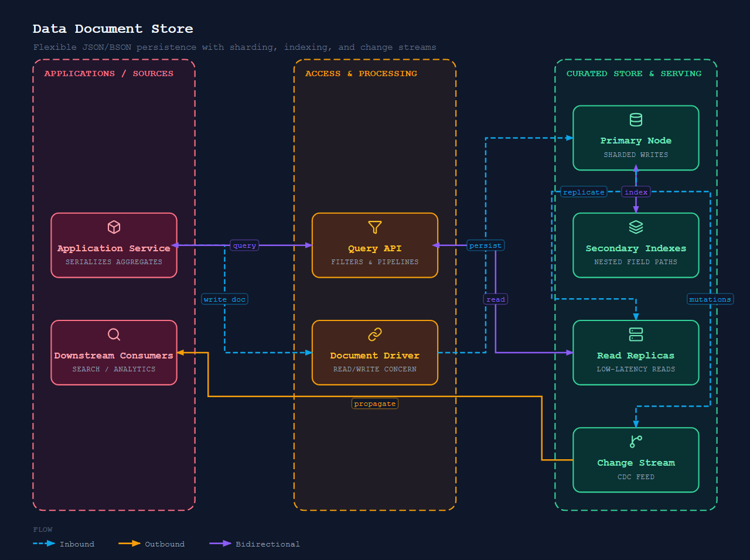
Task: Select the Secondary Indexes node title
Action: click(x=636, y=248)
